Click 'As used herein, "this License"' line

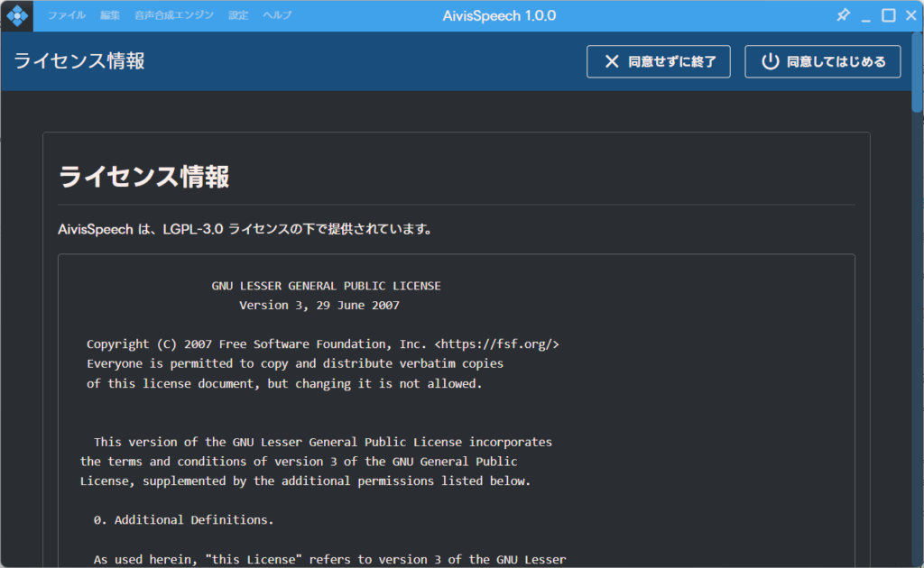click(329, 559)
